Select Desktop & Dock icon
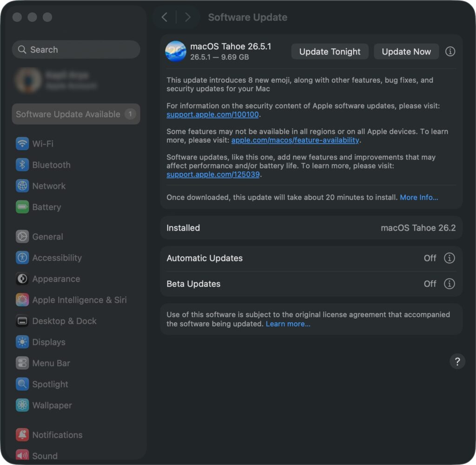 coord(22,321)
